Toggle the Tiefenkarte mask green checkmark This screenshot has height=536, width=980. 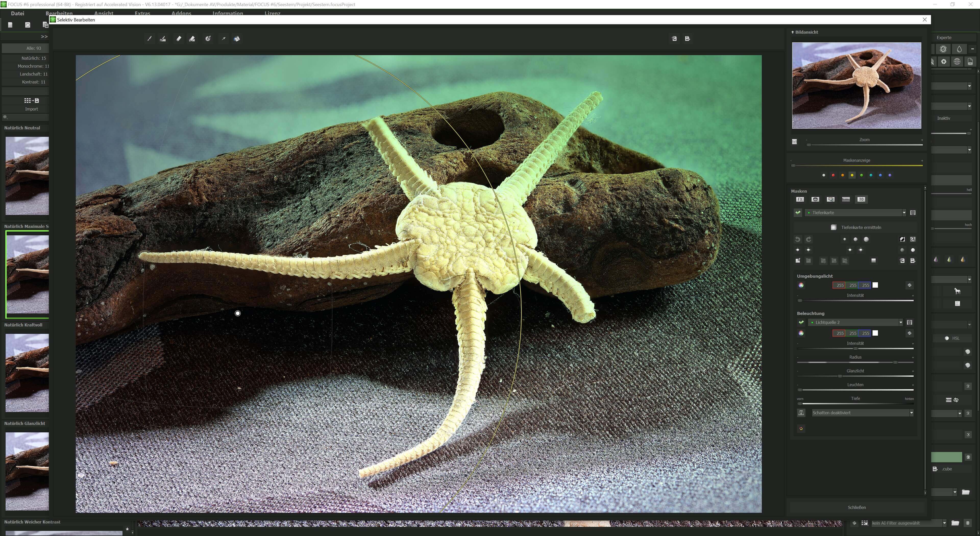pyautogui.click(x=798, y=213)
